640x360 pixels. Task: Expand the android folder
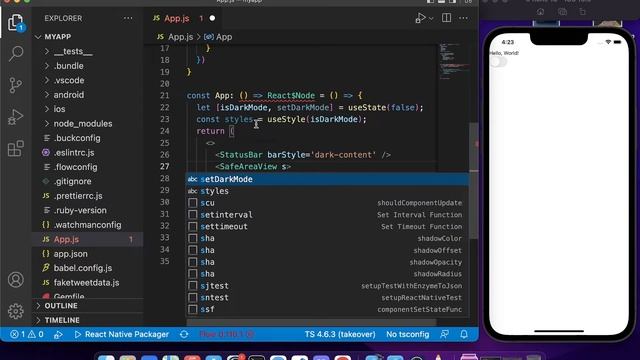[x=69, y=95]
